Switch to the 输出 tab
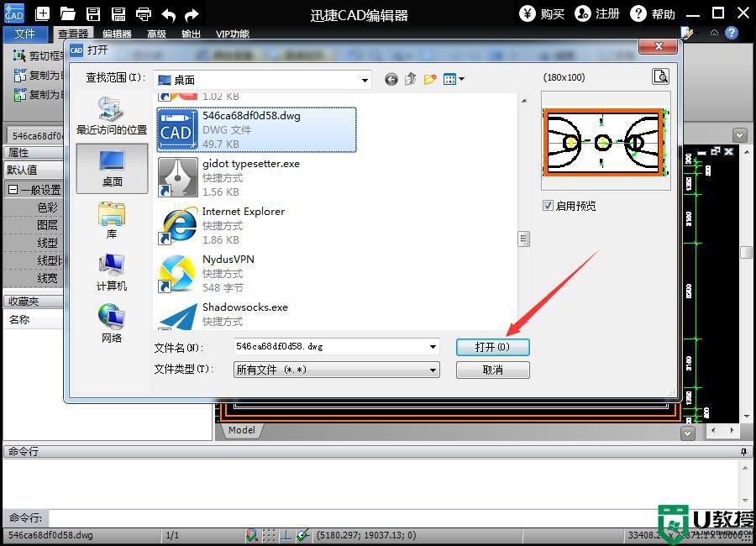This screenshot has width=756, height=546. point(191,34)
